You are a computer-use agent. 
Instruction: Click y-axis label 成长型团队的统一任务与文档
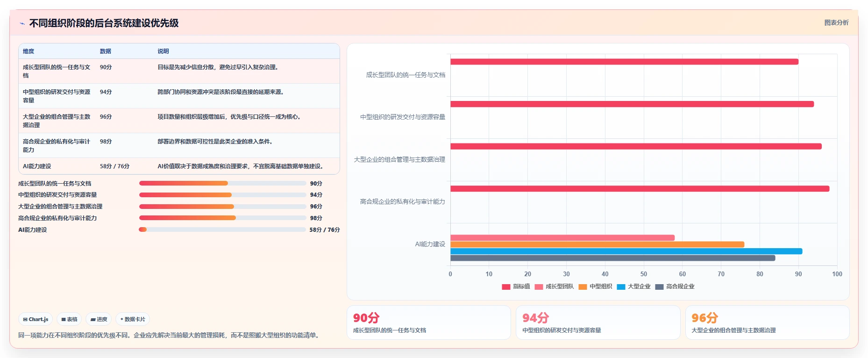point(406,75)
